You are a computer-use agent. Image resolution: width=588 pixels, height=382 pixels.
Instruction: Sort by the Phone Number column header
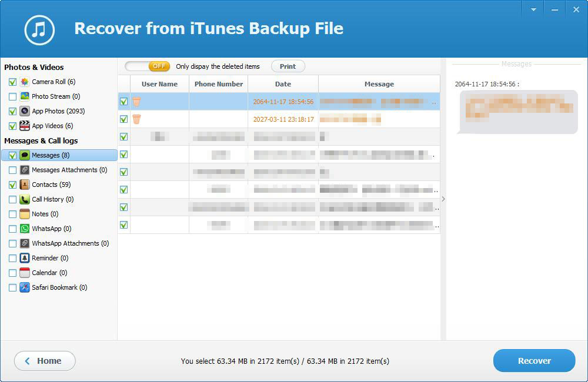pyautogui.click(x=219, y=84)
